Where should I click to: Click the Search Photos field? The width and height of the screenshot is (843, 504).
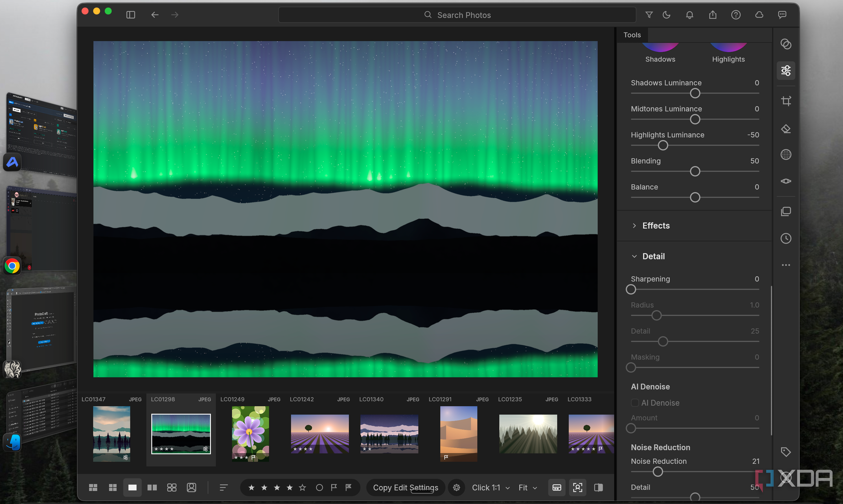[457, 15]
